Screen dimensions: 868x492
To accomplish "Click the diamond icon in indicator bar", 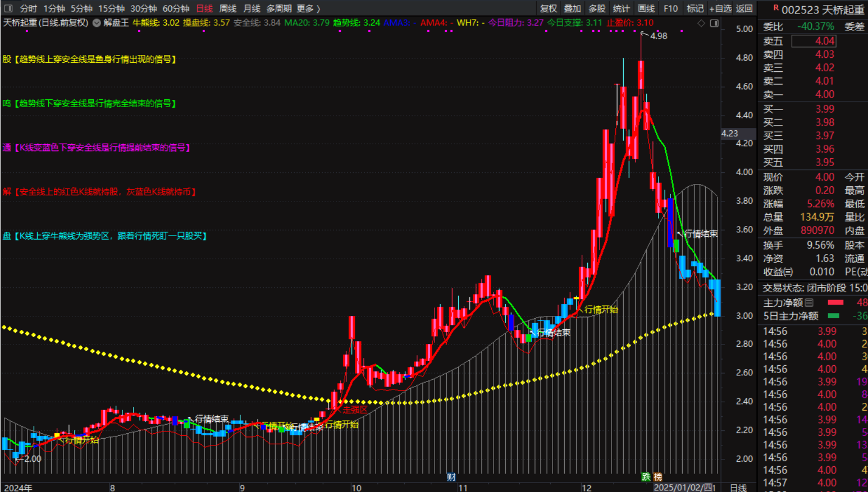I will [x=701, y=23].
